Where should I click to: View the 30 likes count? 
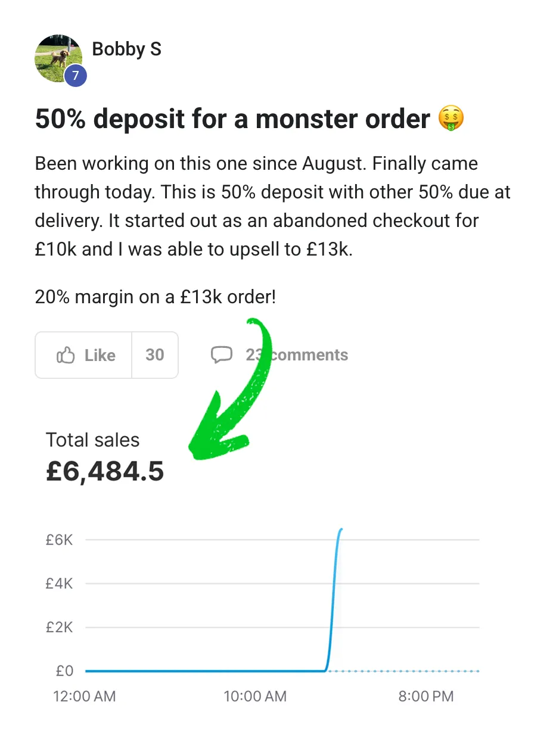[155, 355]
